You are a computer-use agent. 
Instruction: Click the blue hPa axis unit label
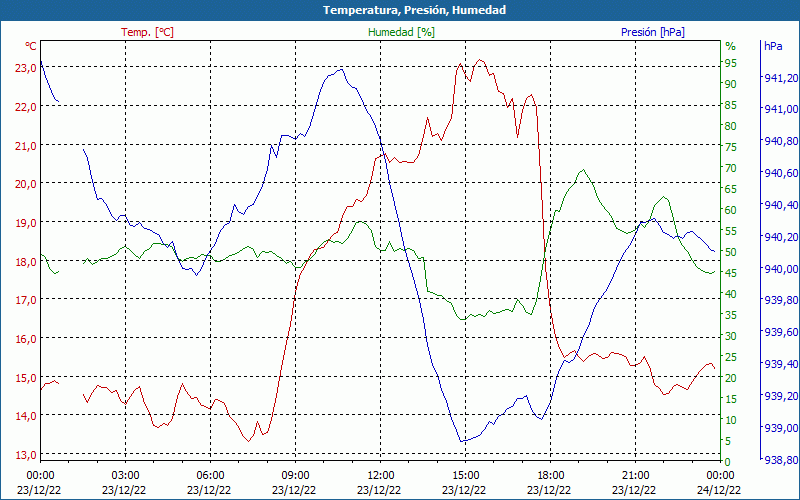(x=773, y=46)
